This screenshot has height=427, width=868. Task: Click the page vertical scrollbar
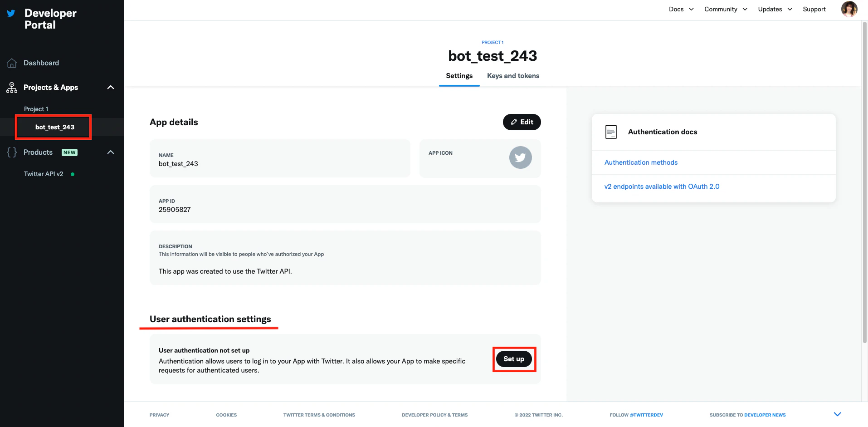pyautogui.click(x=864, y=182)
